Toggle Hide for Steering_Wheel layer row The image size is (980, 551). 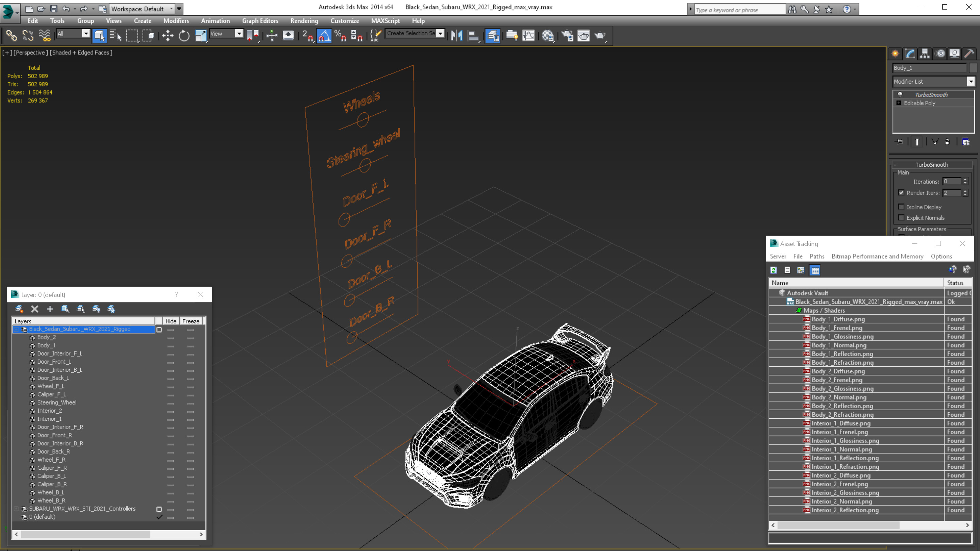[x=170, y=403]
